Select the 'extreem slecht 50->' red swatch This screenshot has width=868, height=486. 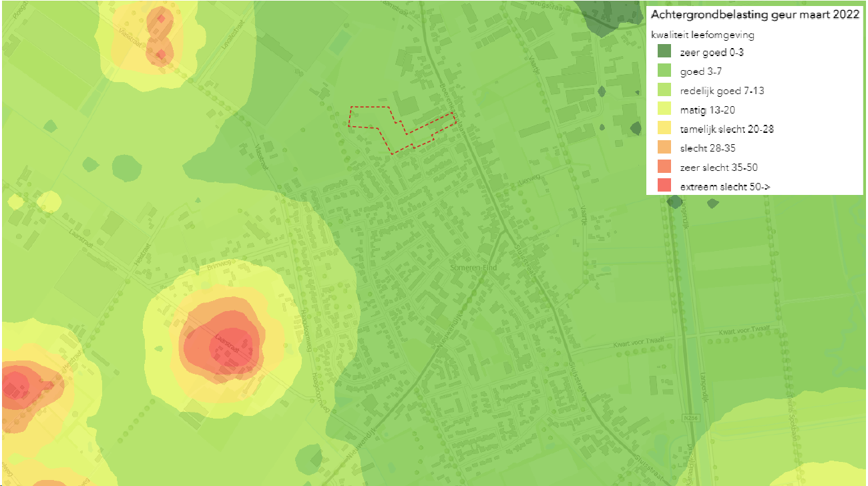click(664, 187)
